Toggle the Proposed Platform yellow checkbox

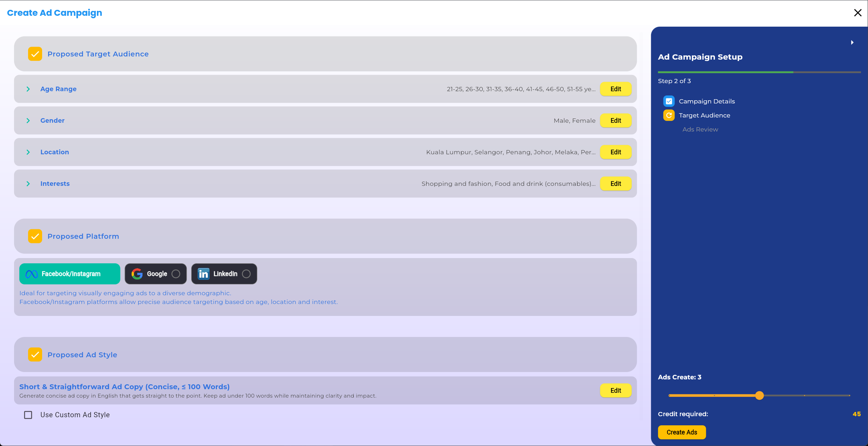coord(35,236)
